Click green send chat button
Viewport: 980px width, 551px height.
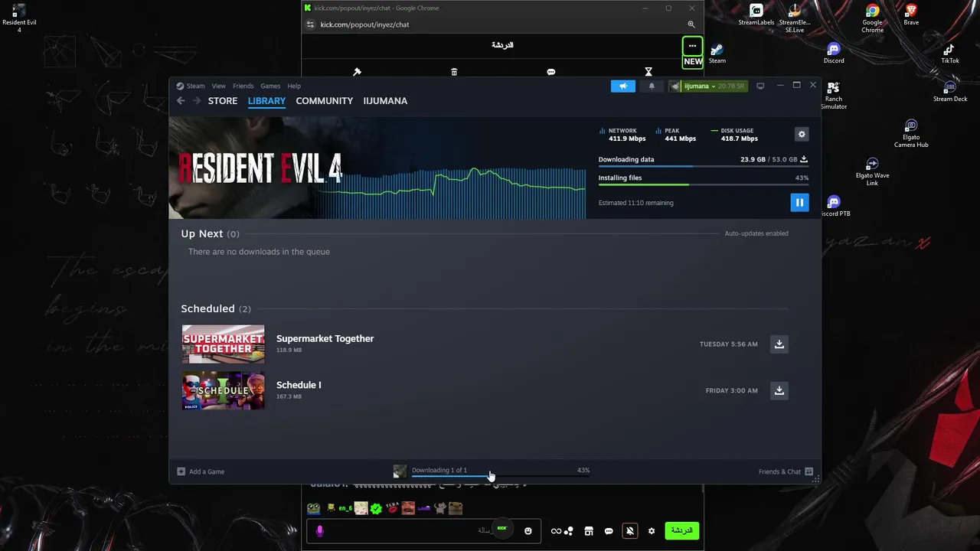click(681, 530)
